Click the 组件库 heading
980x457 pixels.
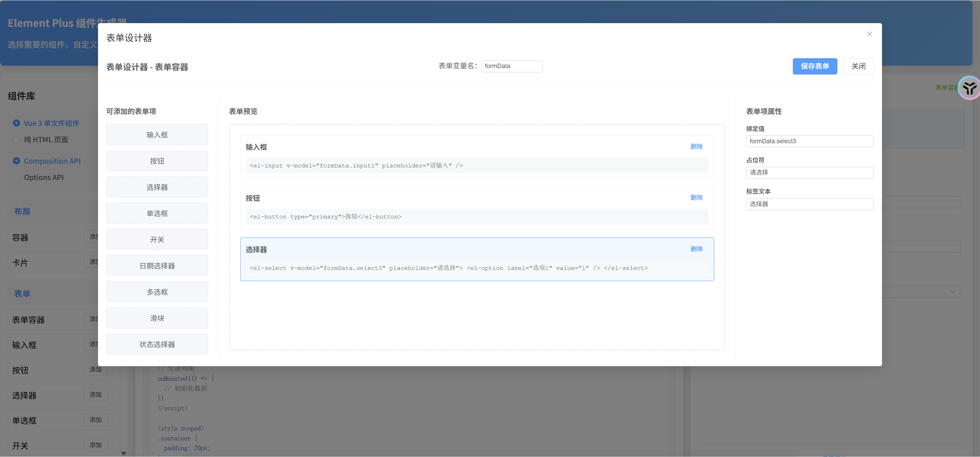(21, 96)
